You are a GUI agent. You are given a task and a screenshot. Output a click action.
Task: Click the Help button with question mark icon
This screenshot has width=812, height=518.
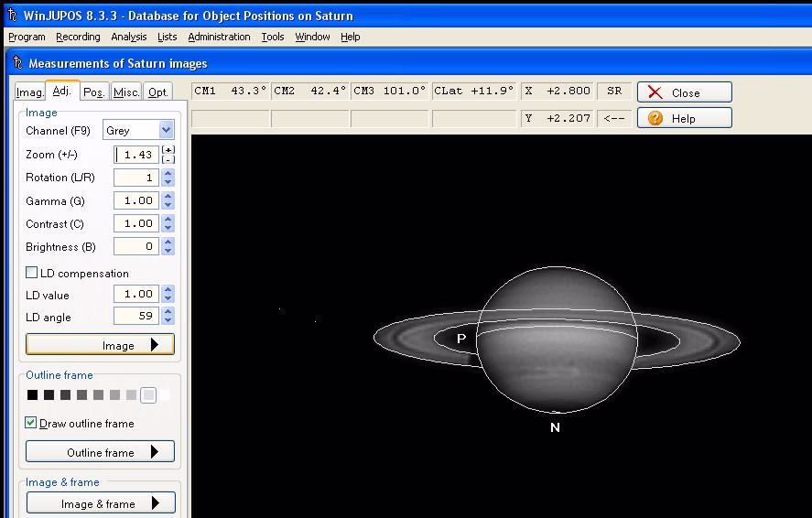684,118
